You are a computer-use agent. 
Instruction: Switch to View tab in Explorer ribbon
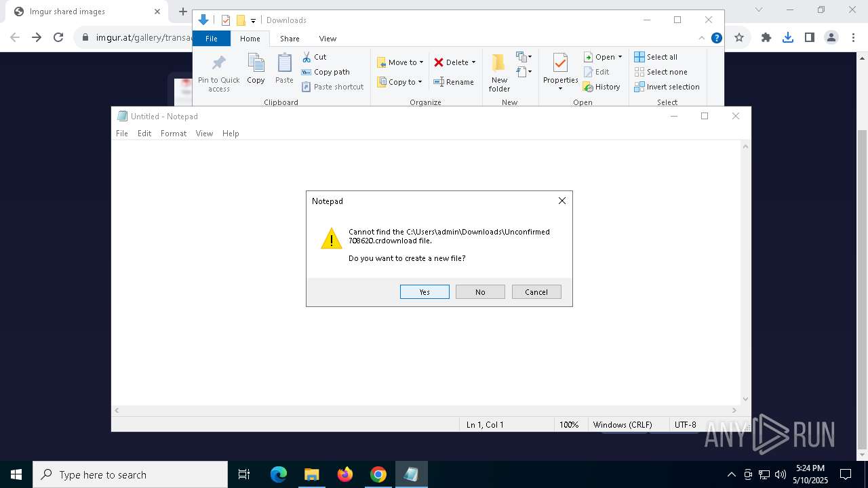pyautogui.click(x=328, y=39)
